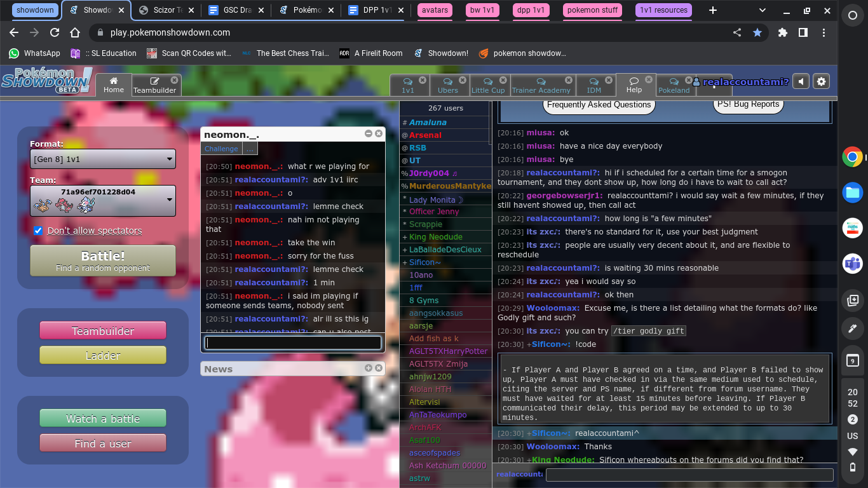Uncheck Don't allow spectators
Screen dimensions: 868x488
tap(38, 231)
